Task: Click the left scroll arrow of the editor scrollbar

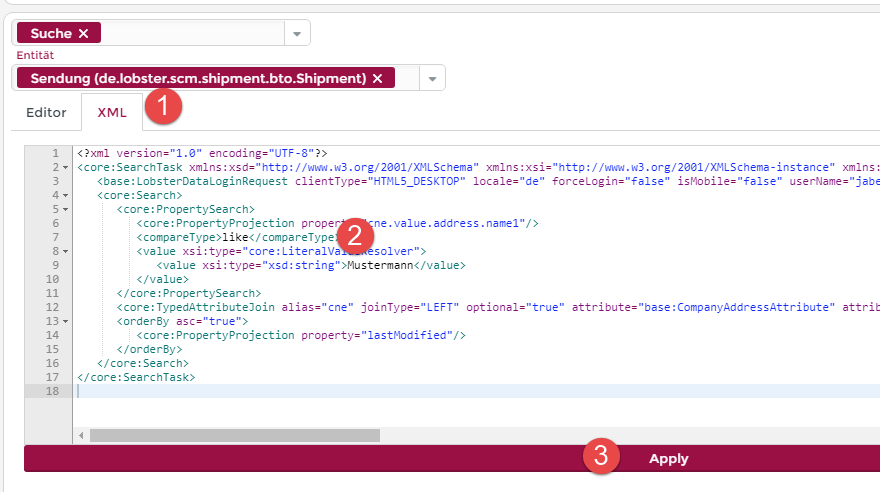Action: (x=79, y=435)
